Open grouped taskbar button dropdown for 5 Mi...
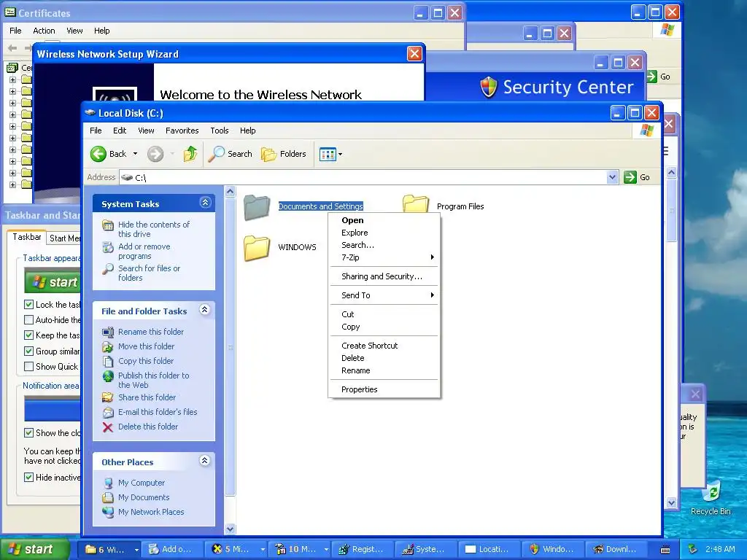This screenshot has width=747, height=560. tap(263, 550)
